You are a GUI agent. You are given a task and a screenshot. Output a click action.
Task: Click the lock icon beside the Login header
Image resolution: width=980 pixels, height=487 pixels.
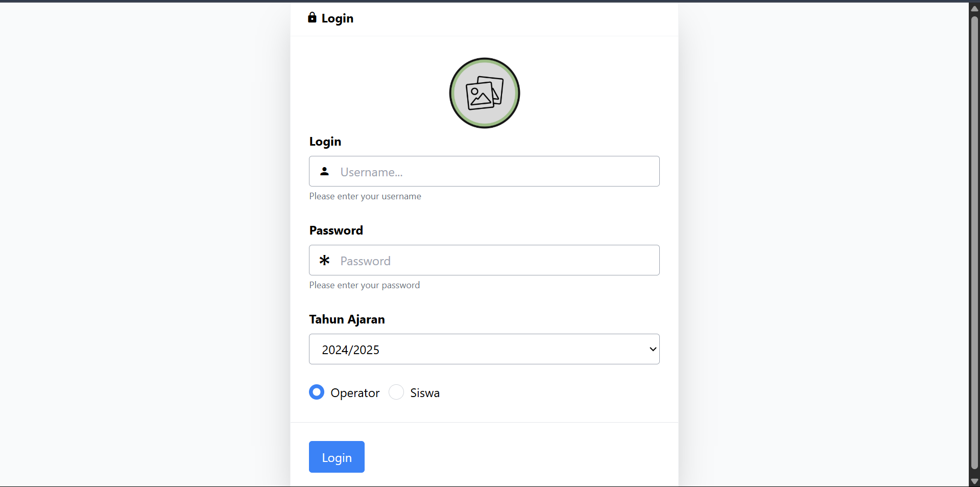[312, 18]
